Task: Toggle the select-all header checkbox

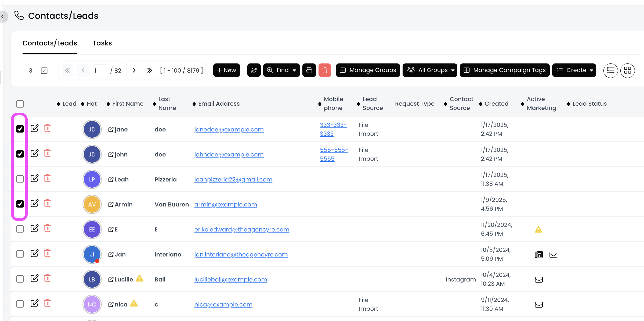Action: coord(20,104)
